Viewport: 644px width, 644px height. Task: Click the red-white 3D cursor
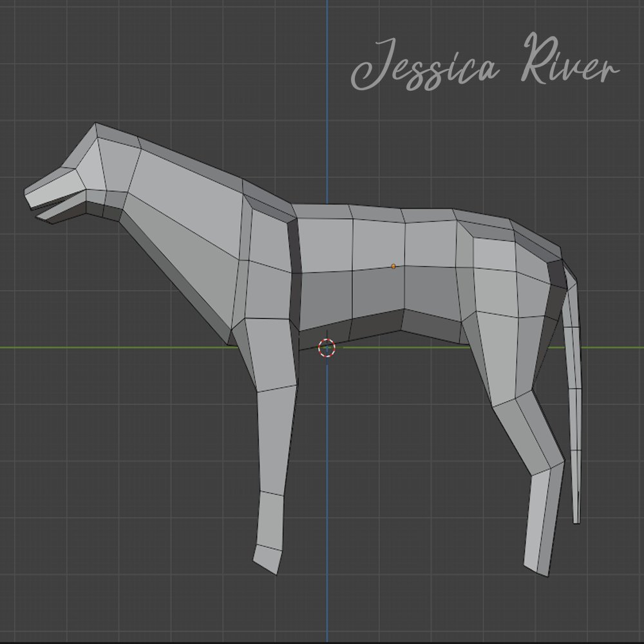[x=327, y=348]
